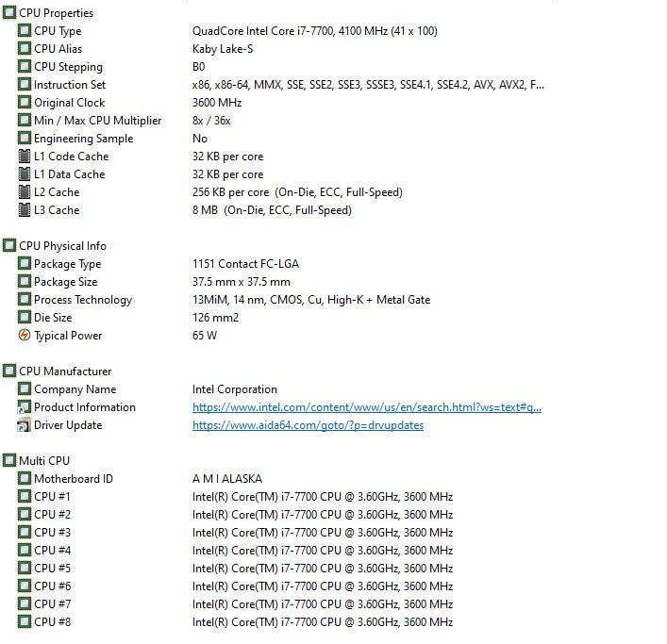Screen dimensions: 667x644
Task: Select the 8 MB L3 cache value
Action: click(x=272, y=210)
